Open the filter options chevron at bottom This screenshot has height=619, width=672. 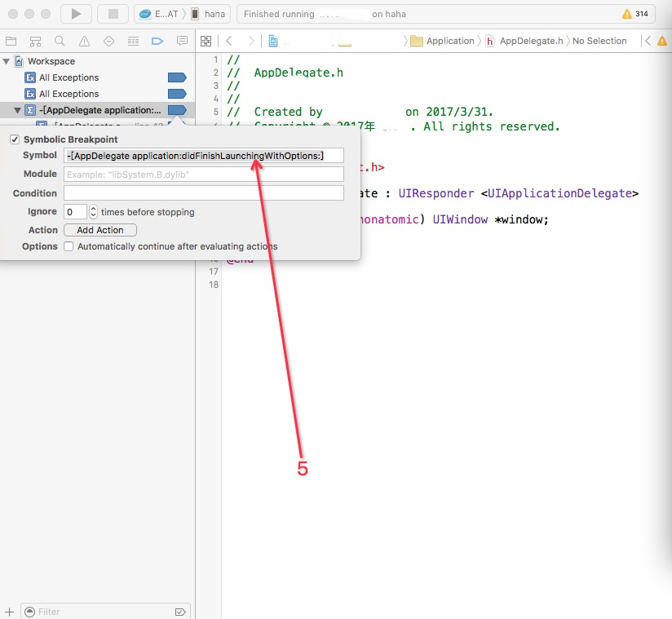(x=180, y=611)
